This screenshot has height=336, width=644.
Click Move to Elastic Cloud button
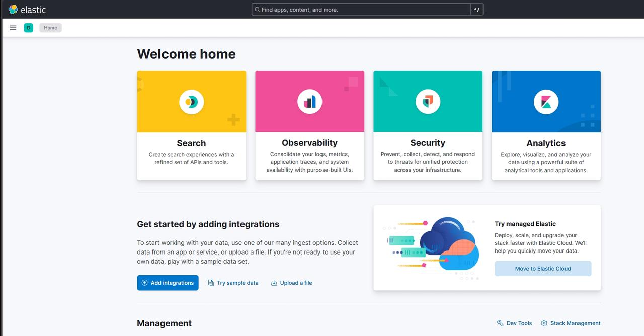543,269
